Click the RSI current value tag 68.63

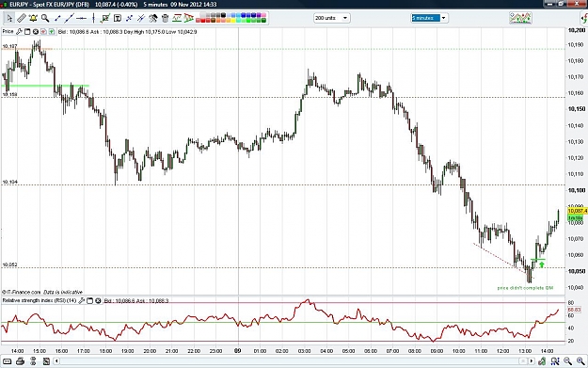574,310
